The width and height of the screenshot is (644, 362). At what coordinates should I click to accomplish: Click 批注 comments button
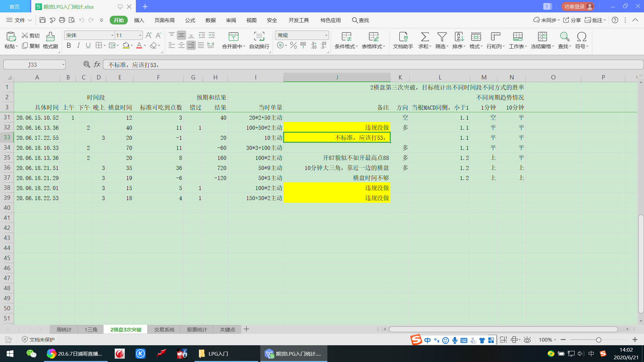click(x=595, y=20)
